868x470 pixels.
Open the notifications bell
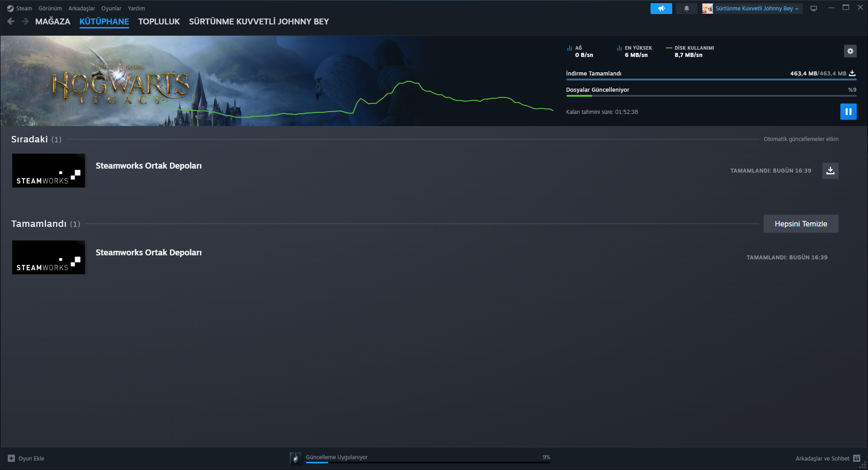point(686,9)
